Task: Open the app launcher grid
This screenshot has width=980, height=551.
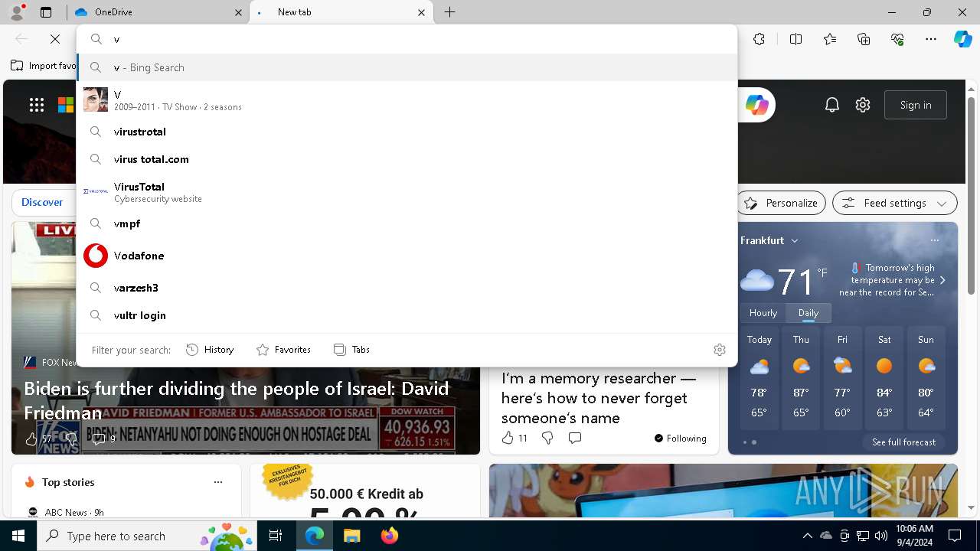Action: tap(37, 105)
